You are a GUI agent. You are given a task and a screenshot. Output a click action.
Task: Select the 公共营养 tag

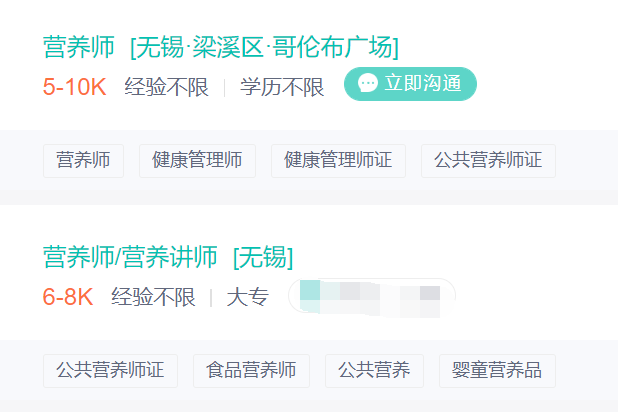coord(374,371)
